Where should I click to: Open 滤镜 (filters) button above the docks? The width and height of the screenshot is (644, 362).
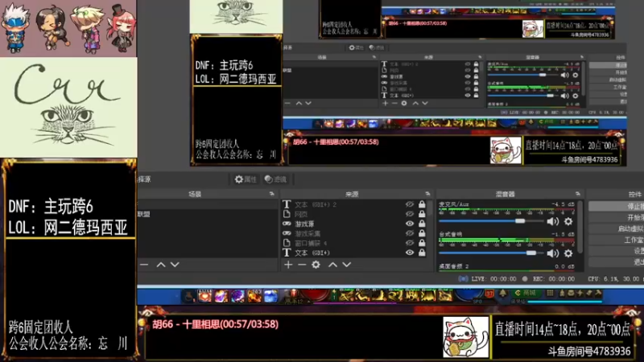[275, 179]
